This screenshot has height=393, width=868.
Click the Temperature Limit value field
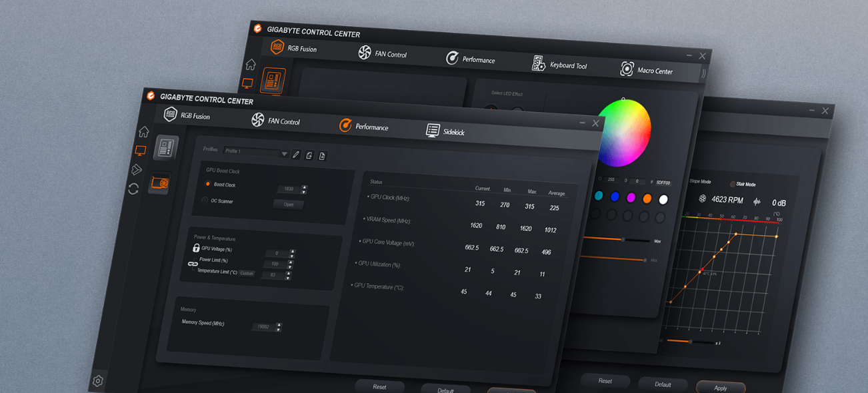[274, 274]
